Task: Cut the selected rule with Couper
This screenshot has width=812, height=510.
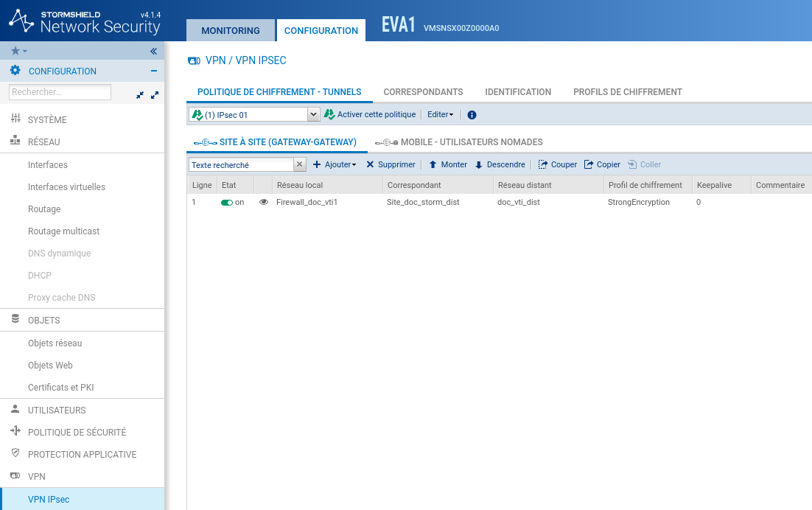Action: point(558,164)
